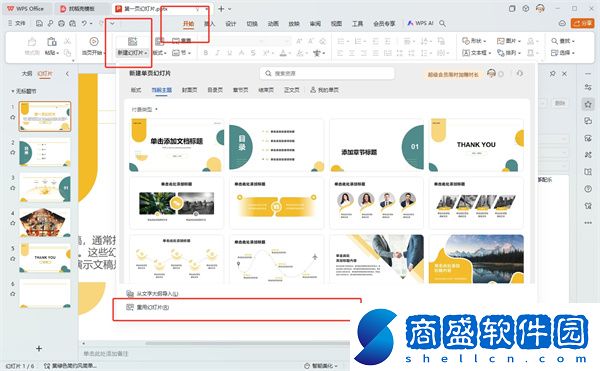Click the ribbon search magnifier icon
This screenshot has width=600, height=371.
tap(443, 23)
